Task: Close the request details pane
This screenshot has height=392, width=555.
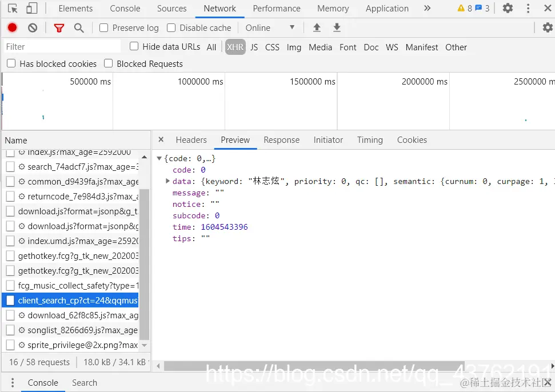Action: tap(161, 140)
